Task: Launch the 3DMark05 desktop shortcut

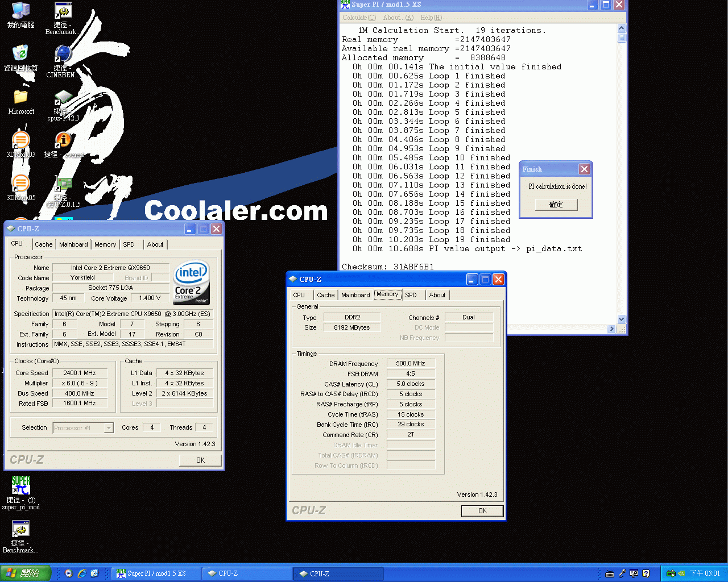Action: tap(21, 188)
